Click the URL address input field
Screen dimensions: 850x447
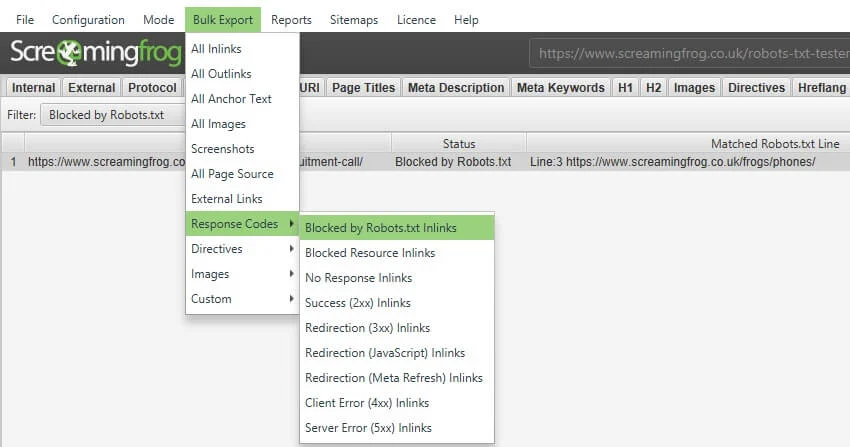tap(690, 54)
